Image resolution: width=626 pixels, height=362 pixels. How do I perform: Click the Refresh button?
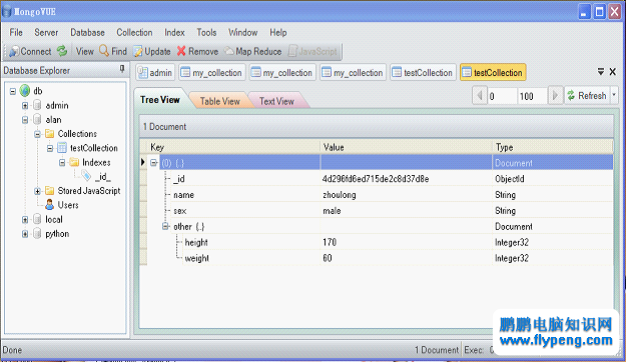coord(587,96)
